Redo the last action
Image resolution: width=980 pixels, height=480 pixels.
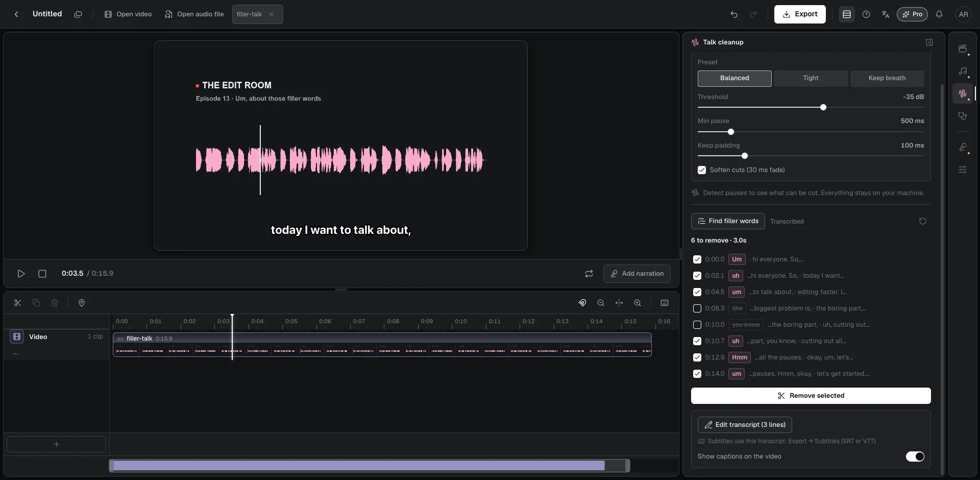753,14
